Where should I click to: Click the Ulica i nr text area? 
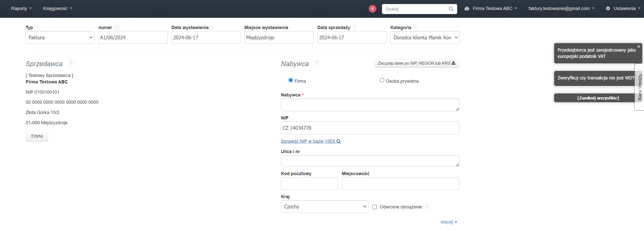[370, 161]
